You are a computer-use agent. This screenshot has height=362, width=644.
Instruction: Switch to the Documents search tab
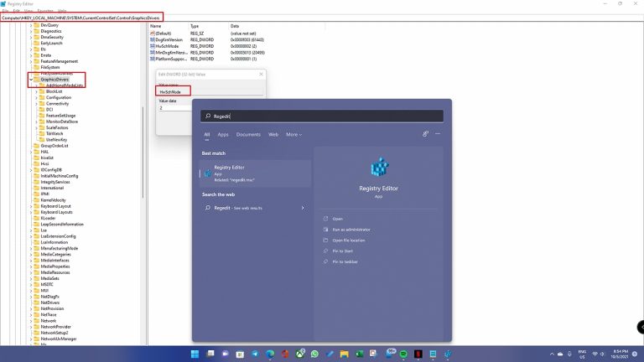point(248,134)
